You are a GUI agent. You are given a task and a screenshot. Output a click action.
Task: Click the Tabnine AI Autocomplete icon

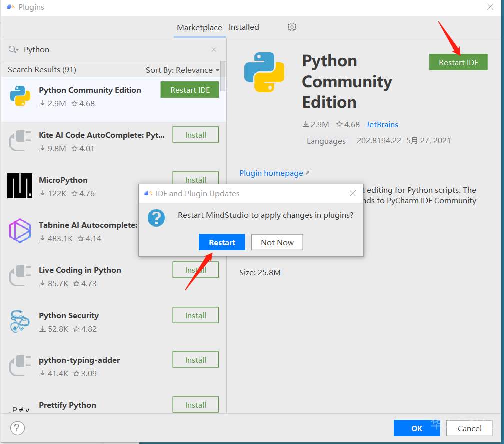coord(20,231)
